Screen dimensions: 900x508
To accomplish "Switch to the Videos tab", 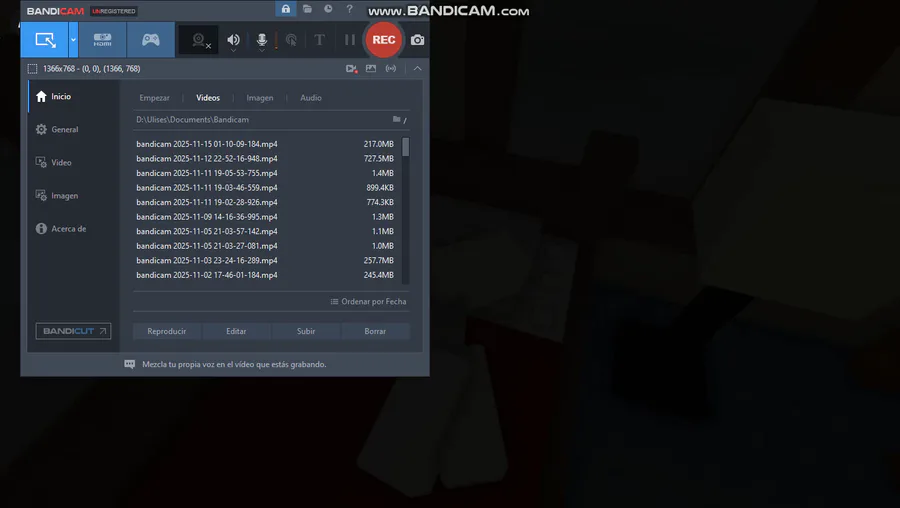I will (208, 98).
